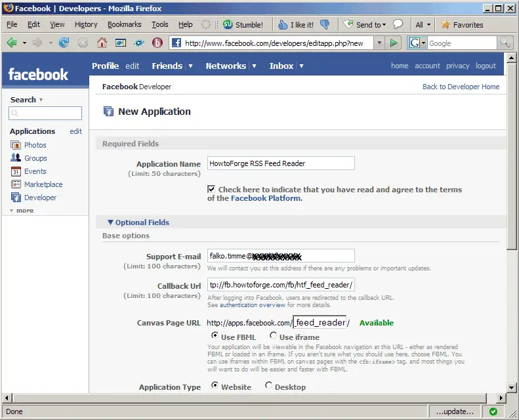
Task: Click the facebook logo
Action: coord(38,74)
